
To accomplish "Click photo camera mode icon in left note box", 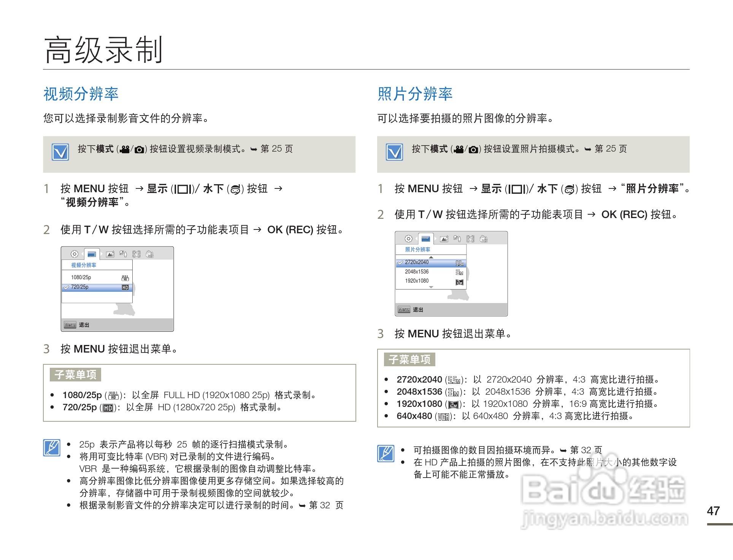I will pyautogui.click(x=140, y=150).
